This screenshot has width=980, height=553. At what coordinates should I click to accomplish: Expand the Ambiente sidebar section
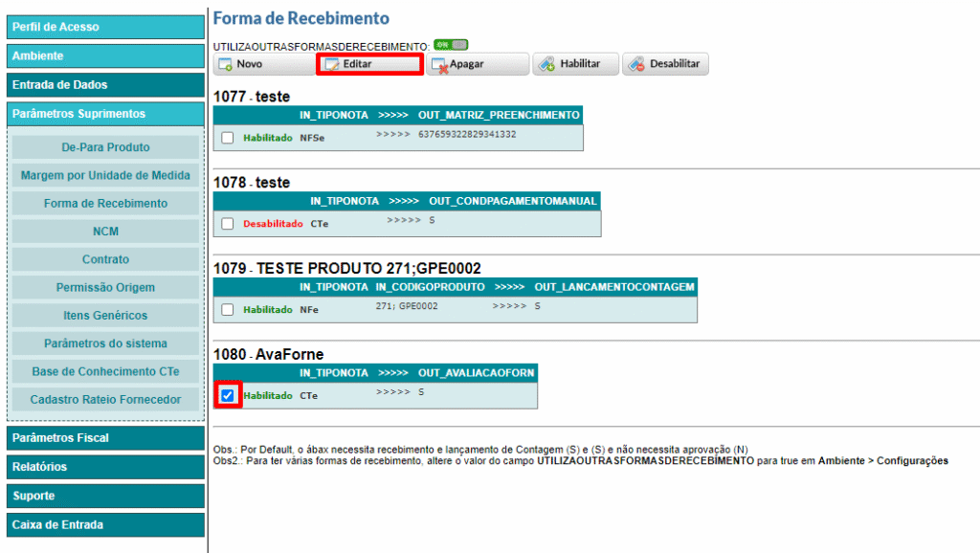(x=105, y=55)
